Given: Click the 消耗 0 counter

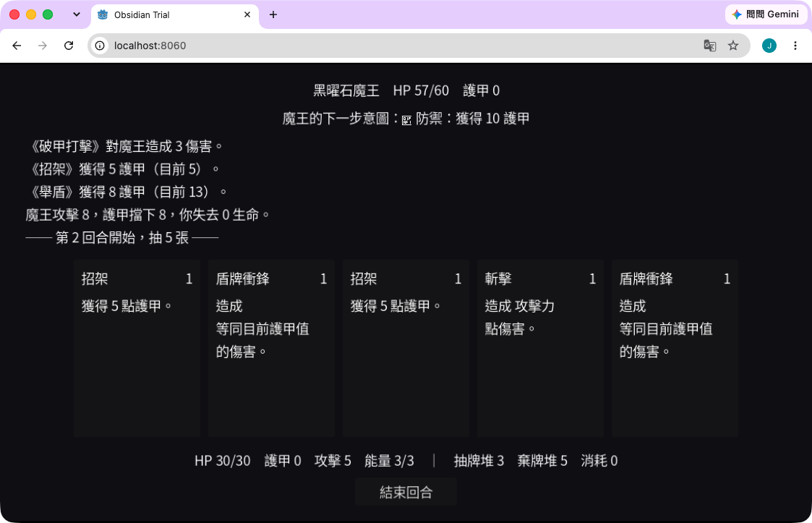Looking at the screenshot, I should click(x=599, y=461).
